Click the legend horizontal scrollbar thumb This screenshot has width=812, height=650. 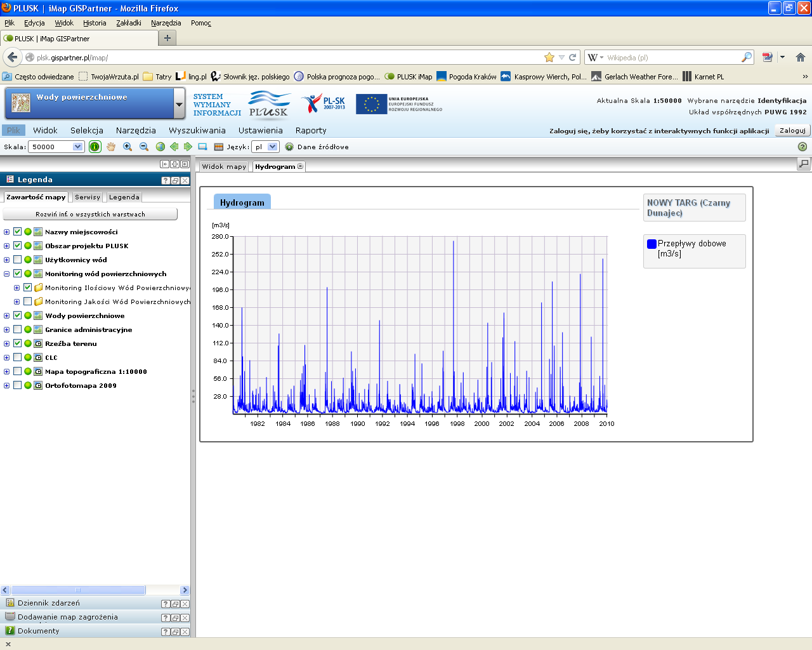78,590
